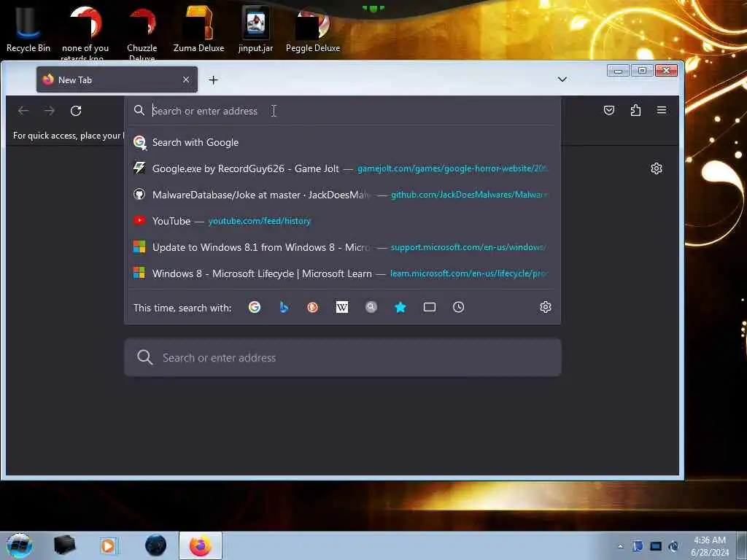Open Peggle Deluxe desktop shortcut
This screenshot has height=560, width=747.
pyautogui.click(x=313, y=29)
